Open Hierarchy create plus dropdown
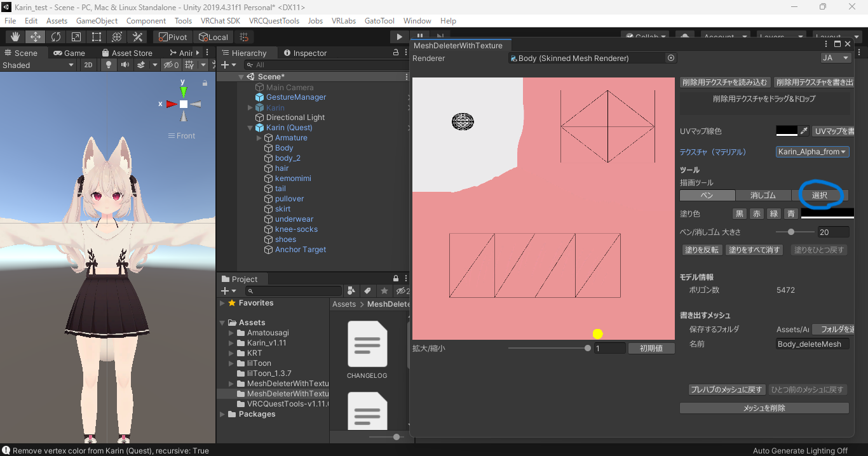The width and height of the screenshot is (868, 456). pos(228,65)
